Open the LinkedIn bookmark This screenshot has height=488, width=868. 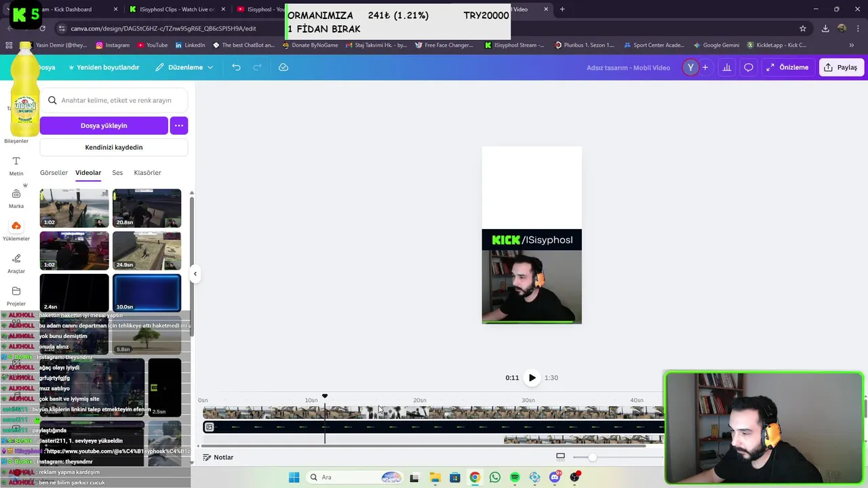[190, 45]
